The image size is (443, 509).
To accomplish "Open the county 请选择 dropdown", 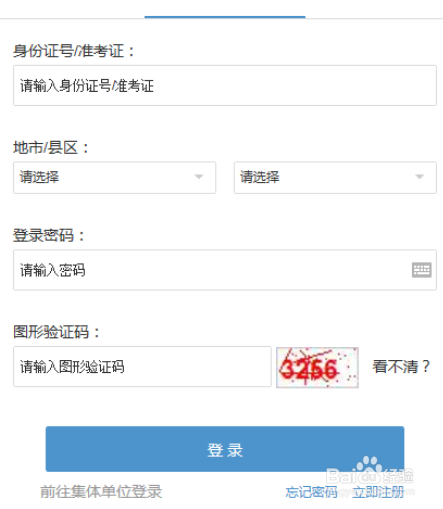I will 335,177.
